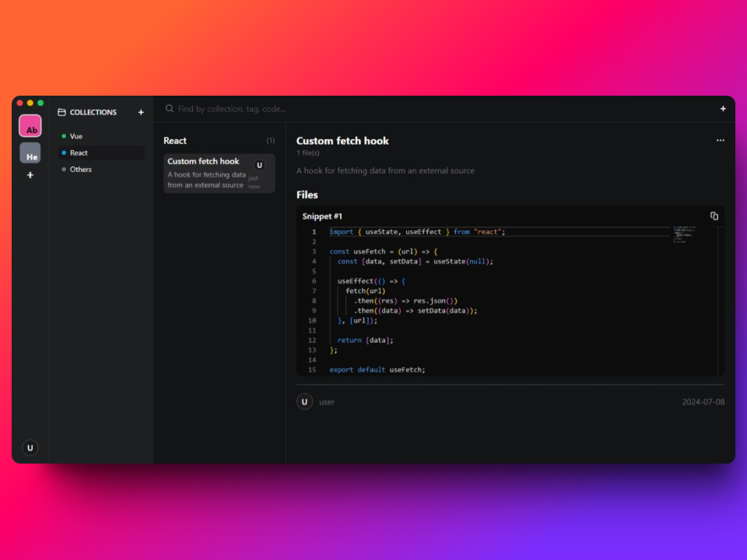The width and height of the screenshot is (747, 560).
Task: Copy the Snippet #1 code
Action: click(714, 215)
